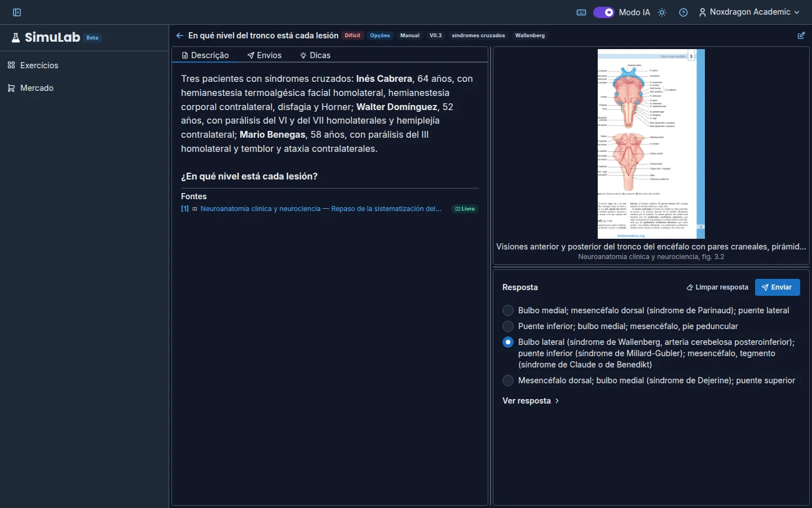Expand Ver resposta
This screenshot has width=812, height=508.
coord(531,401)
